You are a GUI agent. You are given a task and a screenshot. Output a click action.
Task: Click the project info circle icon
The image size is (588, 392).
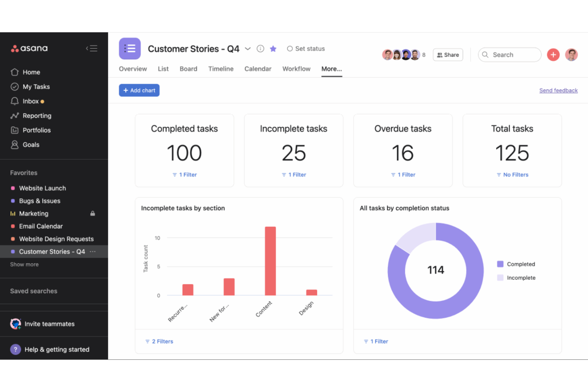(260, 48)
